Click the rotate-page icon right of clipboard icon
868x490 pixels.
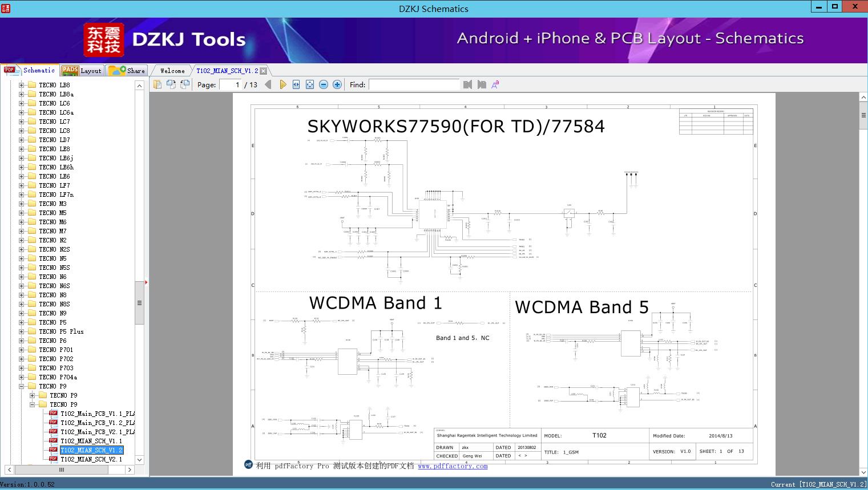click(x=171, y=84)
